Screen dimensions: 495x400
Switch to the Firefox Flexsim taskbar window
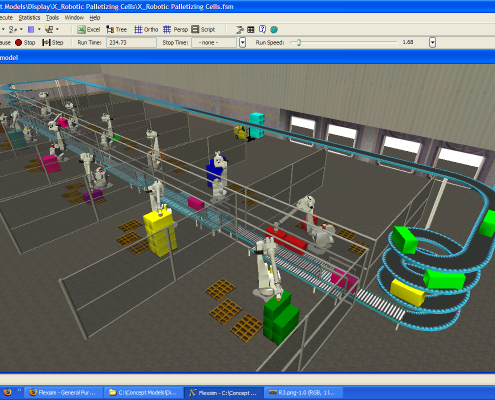(63, 393)
